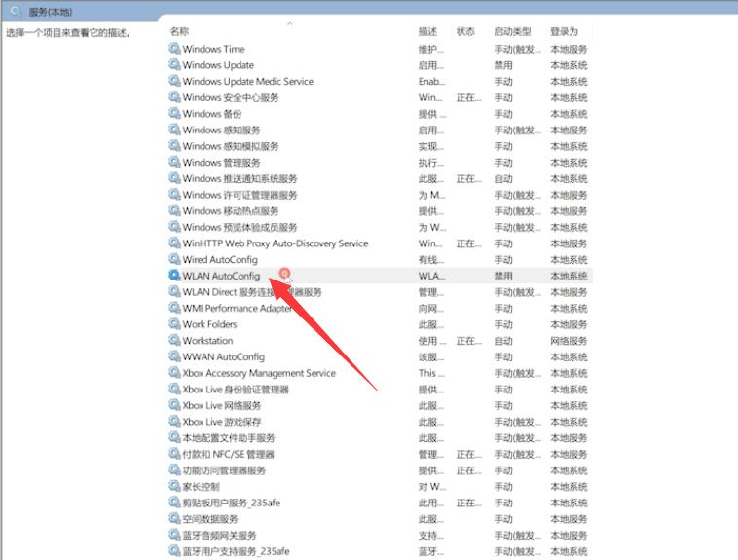Click the 服务(本地) panel title
Viewport: 738px width, 560px height.
[51, 12]
